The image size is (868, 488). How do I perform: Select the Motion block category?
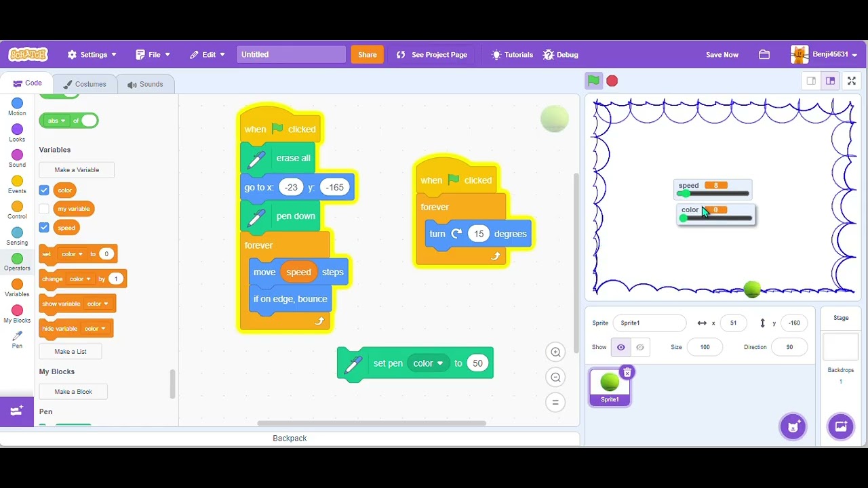pos(17,107)
